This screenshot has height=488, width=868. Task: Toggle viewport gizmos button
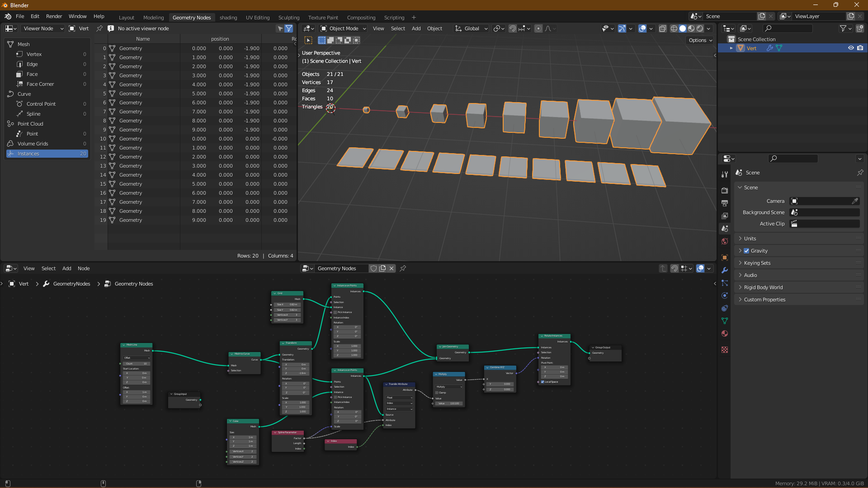622,28
